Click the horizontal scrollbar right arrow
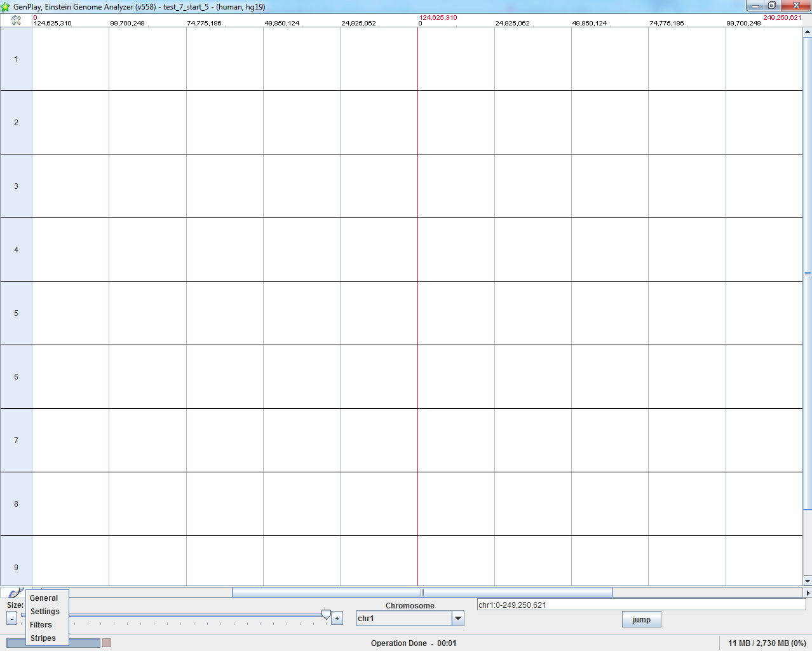The image size is (812, 651). click(808, 593)
